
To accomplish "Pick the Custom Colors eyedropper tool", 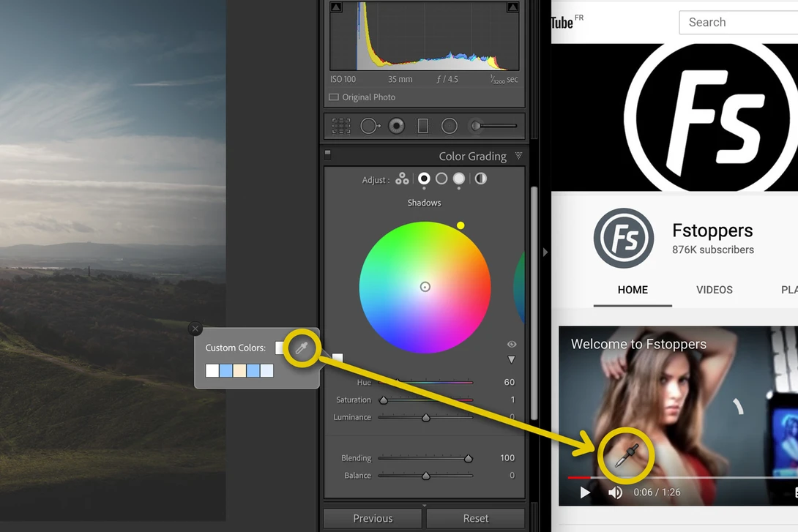I will (302, 348).
